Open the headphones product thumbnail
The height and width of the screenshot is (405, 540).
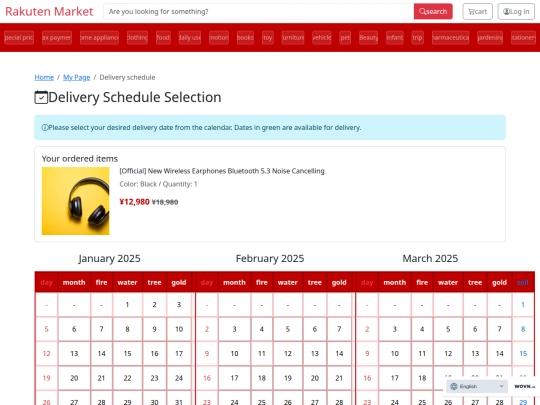pyautogui.click(x=75, y=201)
